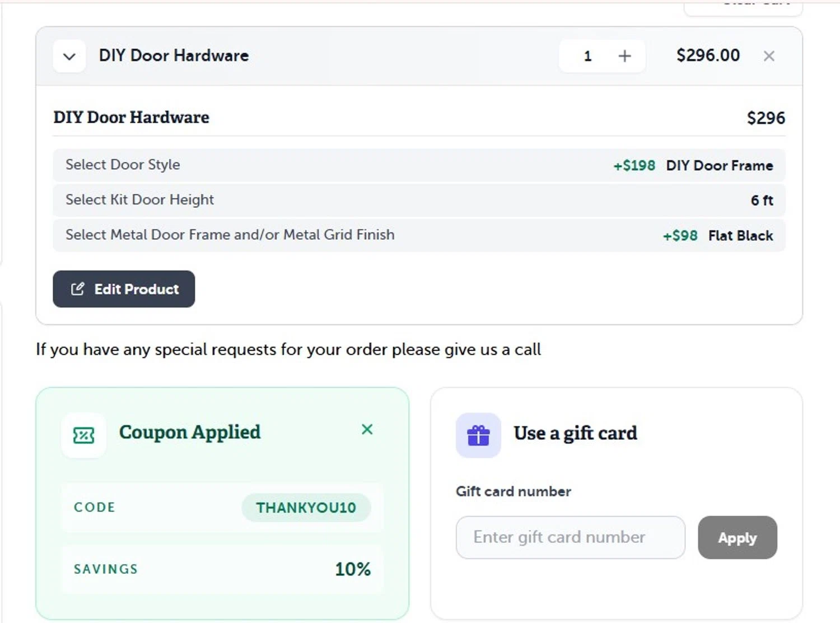Click the special requests call notice
The height and width of the screenshot is (623, 840).
point(288,350)
